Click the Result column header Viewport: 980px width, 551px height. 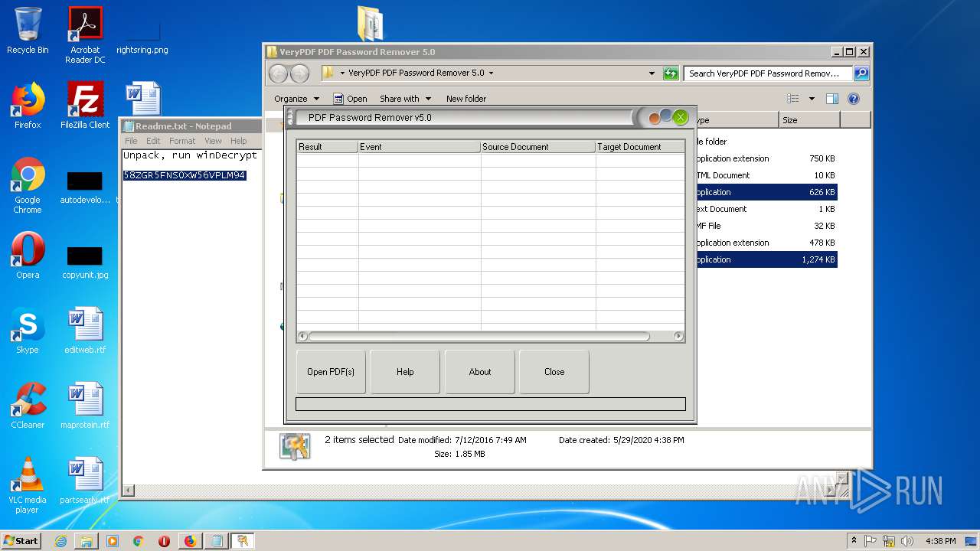[327, 147]
